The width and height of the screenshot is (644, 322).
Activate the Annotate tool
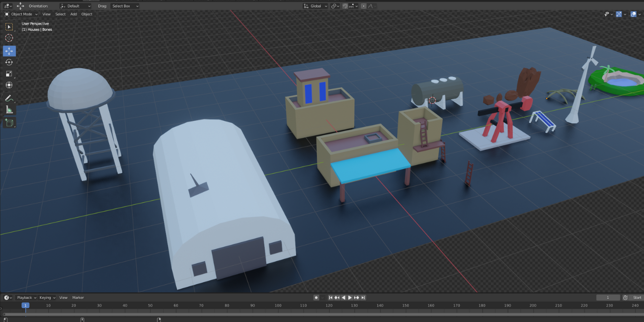click(x=9, y=98)
